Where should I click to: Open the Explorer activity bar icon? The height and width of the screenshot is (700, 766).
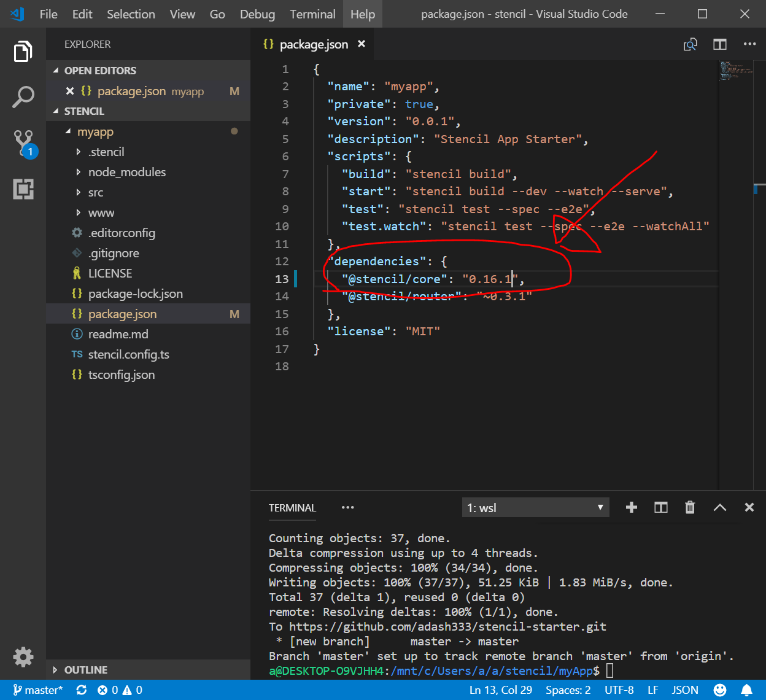tap(23, 52)
